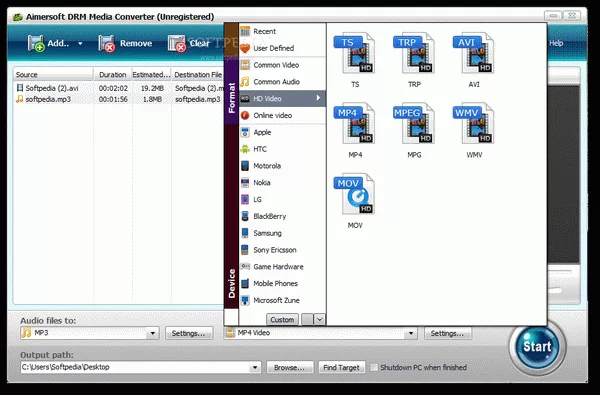Viewport: 600px width, 395px height.
Task: Click the Source column header
Action: coord(54,75)
